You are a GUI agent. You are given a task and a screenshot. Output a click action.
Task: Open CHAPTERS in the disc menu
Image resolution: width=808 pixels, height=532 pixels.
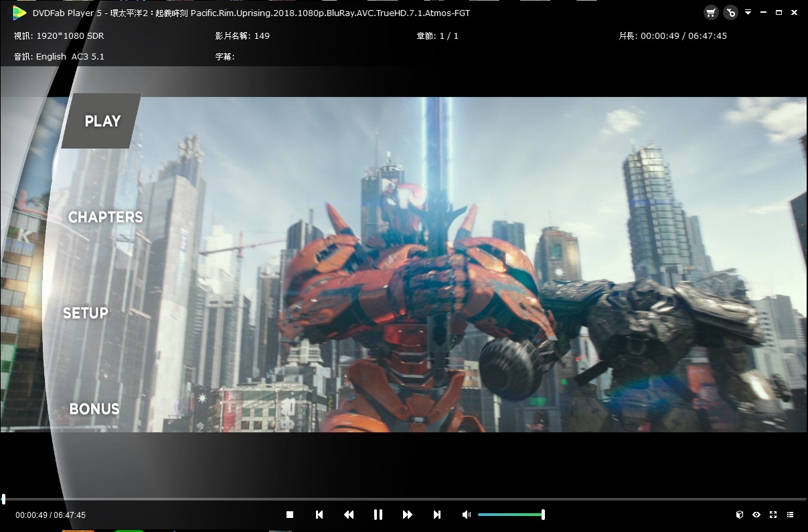point(106,217)
